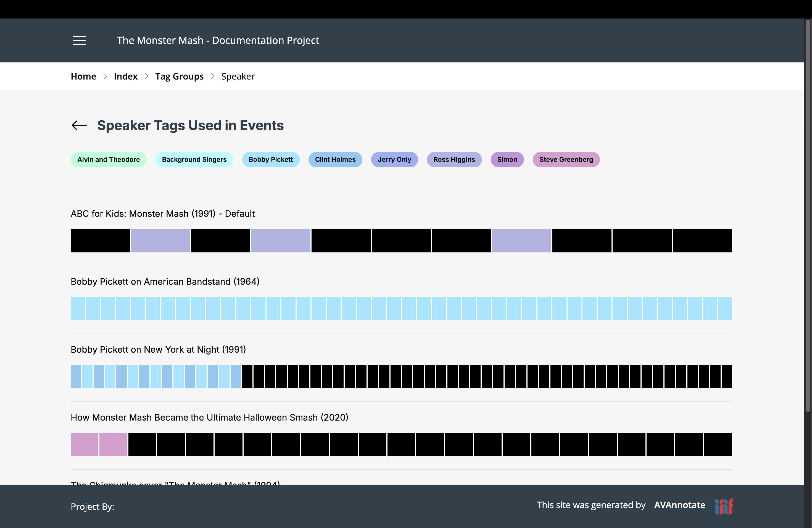Click the back arrow beside Speaker Tags heading
Image resolution: width=812 pixels, height=528 pixels.
pyautogui.click(x=79, y=126)
